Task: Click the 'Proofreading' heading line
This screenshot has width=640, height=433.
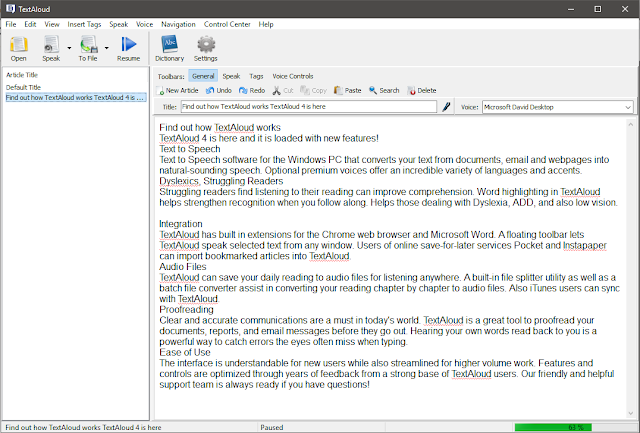Action: pos(186,309)
